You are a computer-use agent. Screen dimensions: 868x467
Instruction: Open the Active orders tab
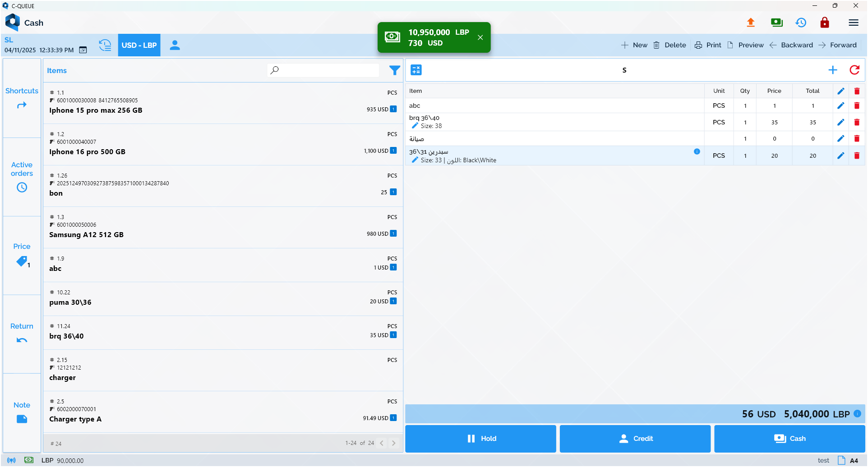(x=22, y=177)
